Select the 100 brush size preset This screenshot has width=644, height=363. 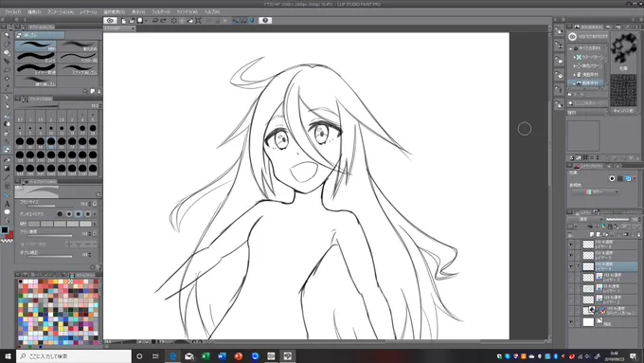[93, 143]
